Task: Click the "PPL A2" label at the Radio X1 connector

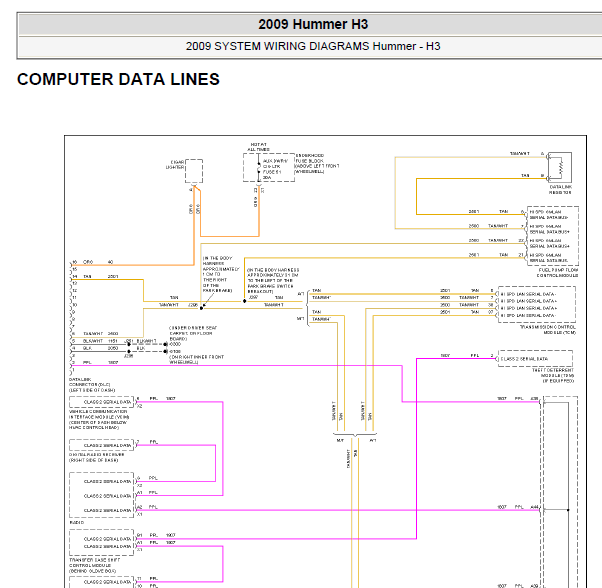Action: [x=147, y=507]
